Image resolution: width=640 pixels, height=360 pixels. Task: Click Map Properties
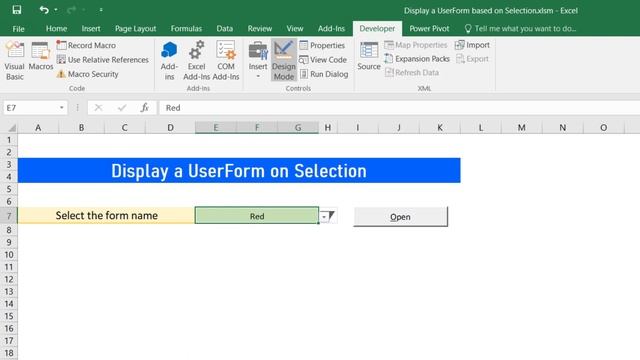pyautogui.click(x=416, y=45)
